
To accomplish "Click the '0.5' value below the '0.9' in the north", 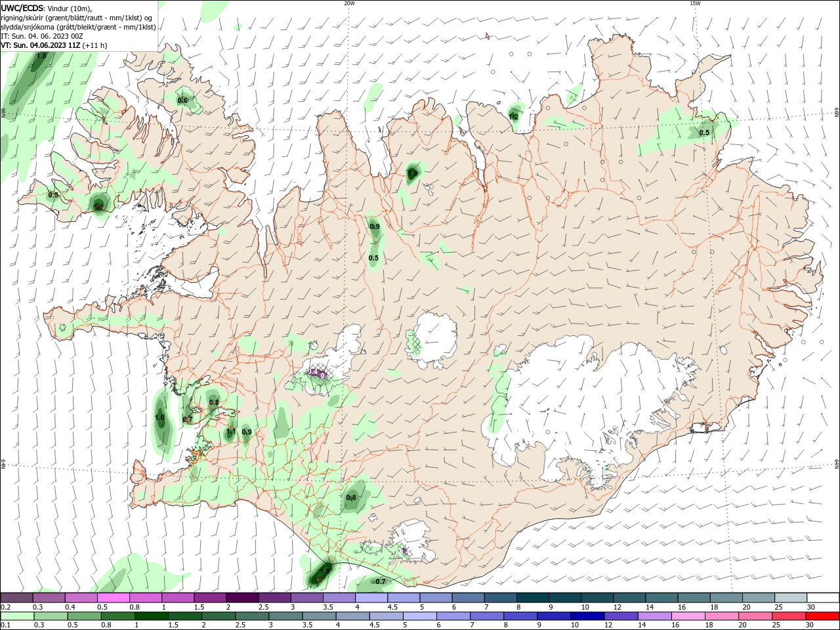I will (x=373, y=258).
